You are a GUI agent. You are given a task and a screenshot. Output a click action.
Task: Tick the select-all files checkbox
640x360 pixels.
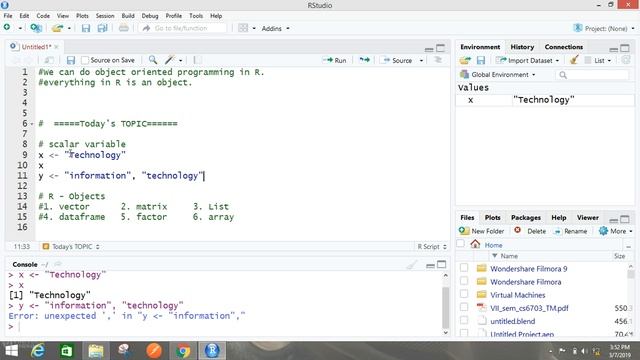pyautogui.click(x=460, y=244)
